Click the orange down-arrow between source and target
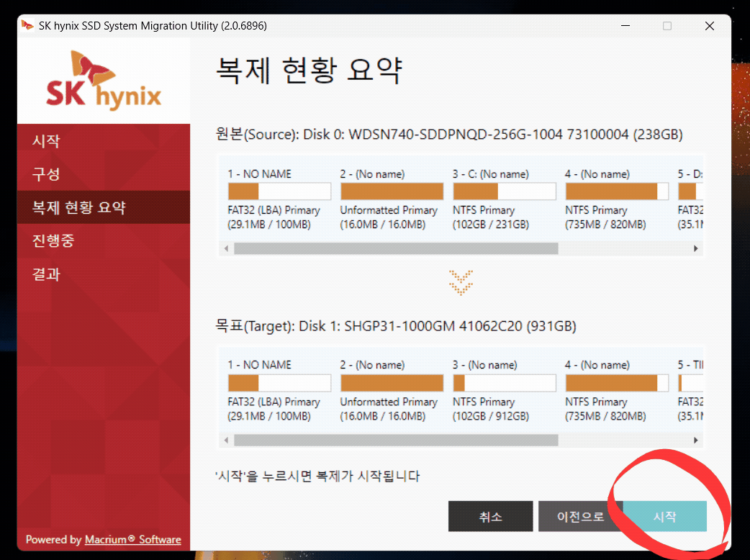The image size is (750, 560). pyautogui.click(x=461, y=283)
